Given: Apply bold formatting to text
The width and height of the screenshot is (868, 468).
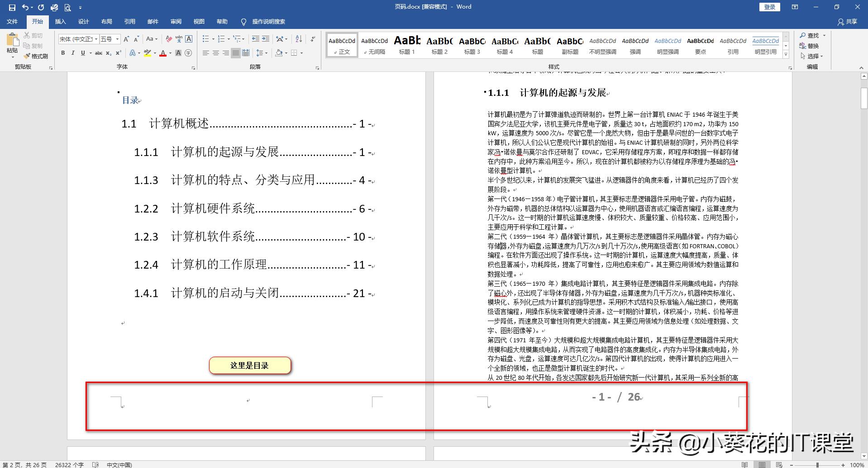Looking at the screenshot, I should [x=63, y=53].
